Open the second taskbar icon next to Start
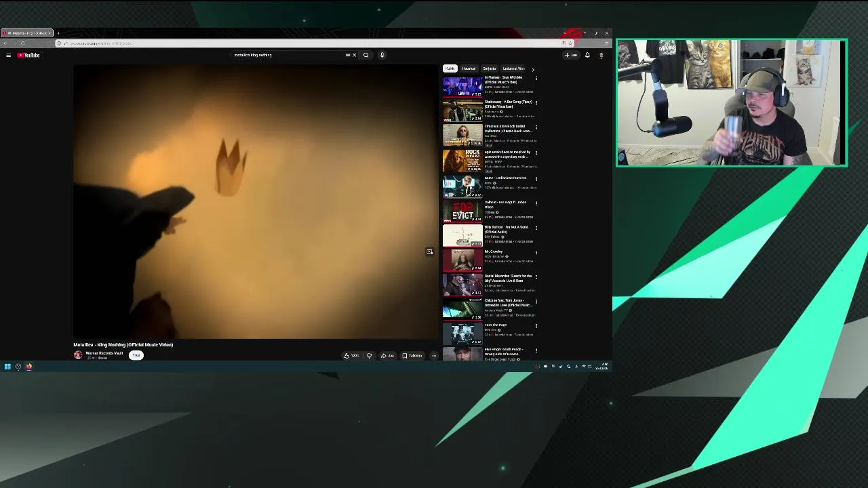 [x=18, y=367]
